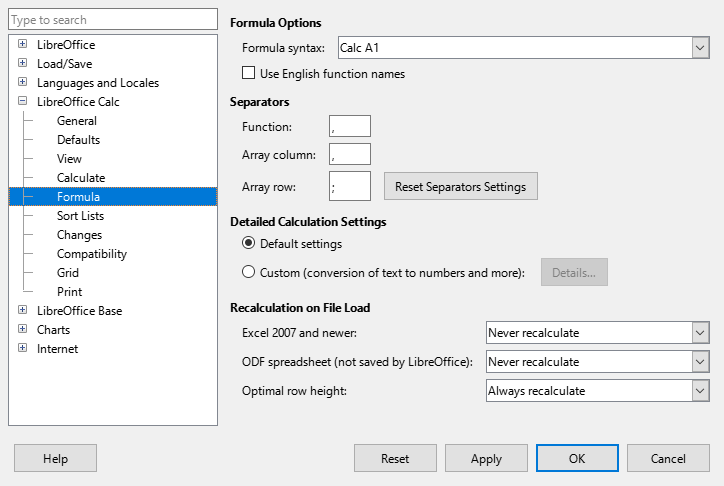
Task: Expand the Charts tree node
Action: point(23,330)
